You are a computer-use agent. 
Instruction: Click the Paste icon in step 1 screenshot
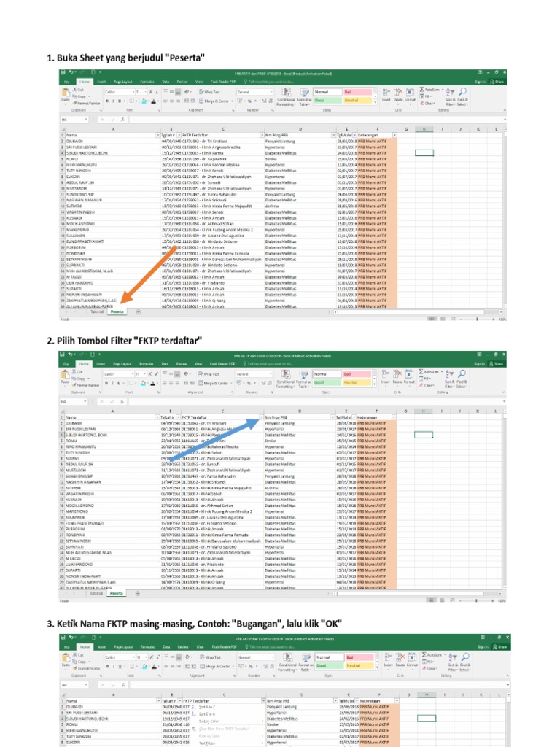(x=65, y=93)
